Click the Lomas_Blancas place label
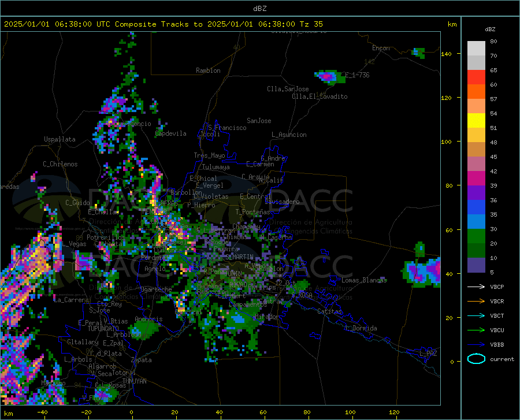This screenshot has width=520, height=420. pyautogui.click(x=364, y=280)
